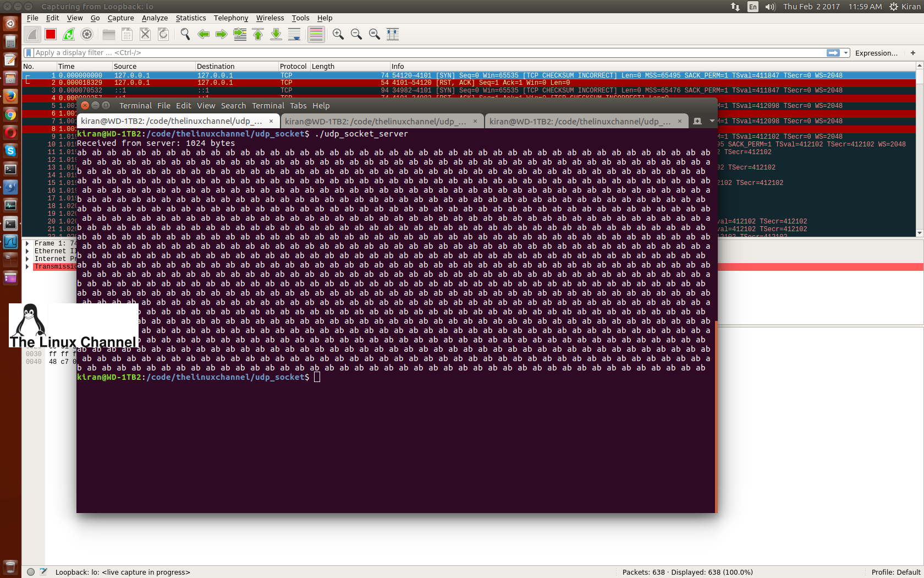
Task: Apply display filter arrow button
Action: pos(833,53)
